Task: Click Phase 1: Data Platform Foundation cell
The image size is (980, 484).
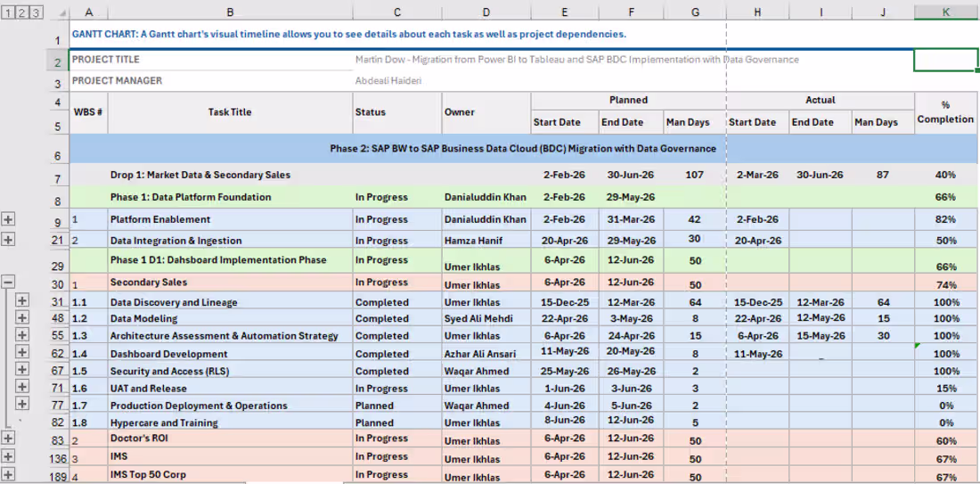Action: pyautogui.click(x=230, y=198)
